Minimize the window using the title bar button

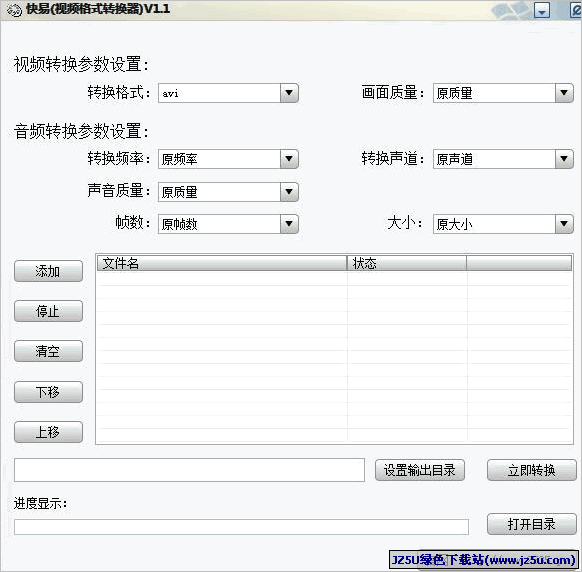[x=542, y=10]
